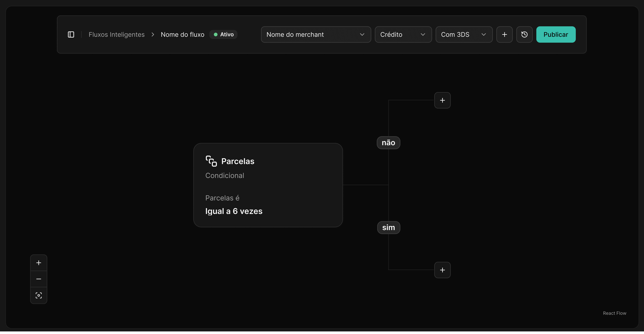The width and height of the screenshot is (644, 334).
Task: Add a node on the não branch
Action: point(442,100)
